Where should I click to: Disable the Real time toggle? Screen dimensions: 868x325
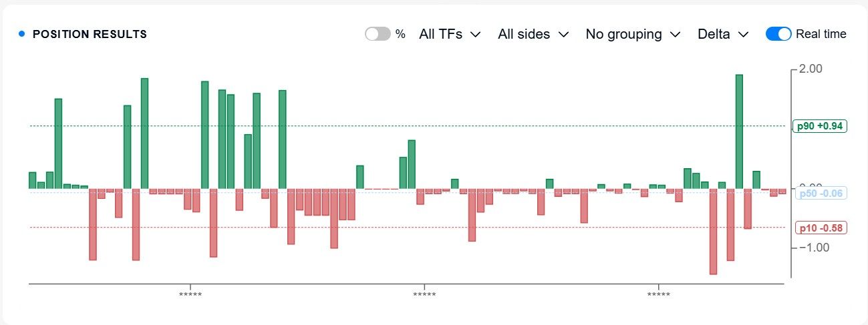tap(778, 34)
